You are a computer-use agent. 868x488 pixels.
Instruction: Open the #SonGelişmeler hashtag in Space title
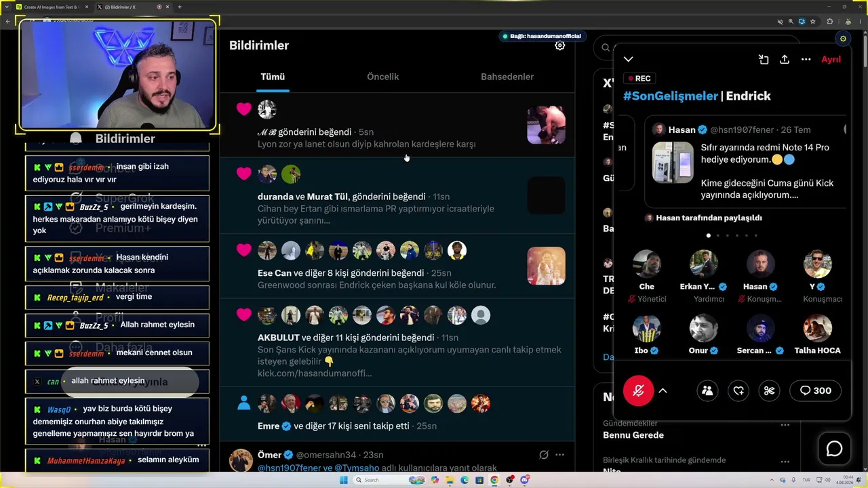671,96
